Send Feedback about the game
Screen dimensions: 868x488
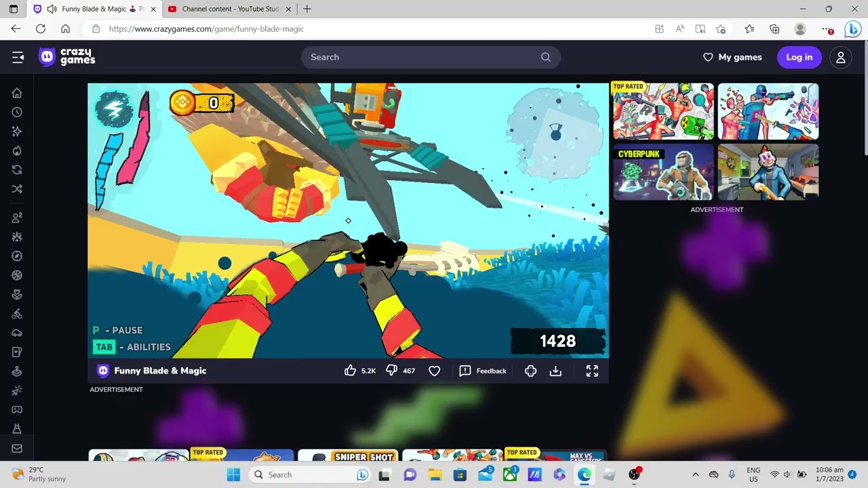[x=483, y=371]
